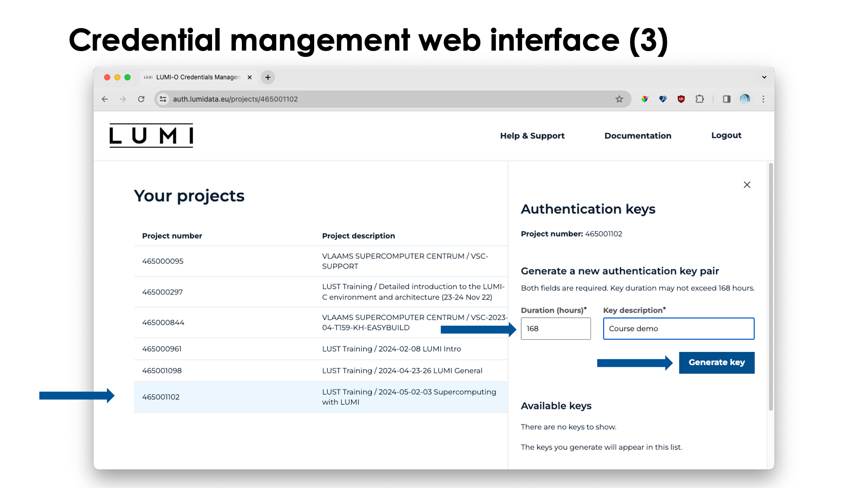Screen dimensions: 868x488
Task: Select the LUMI-O Credentials Management tab
Action: [198, 77]
